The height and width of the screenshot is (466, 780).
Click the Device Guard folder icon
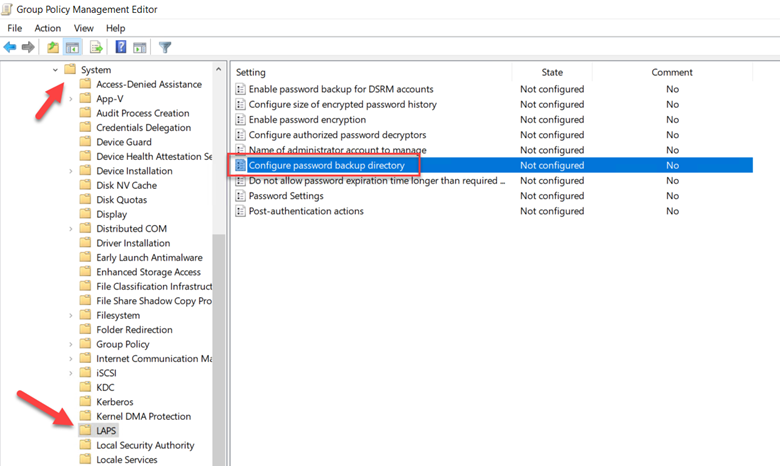86,142
